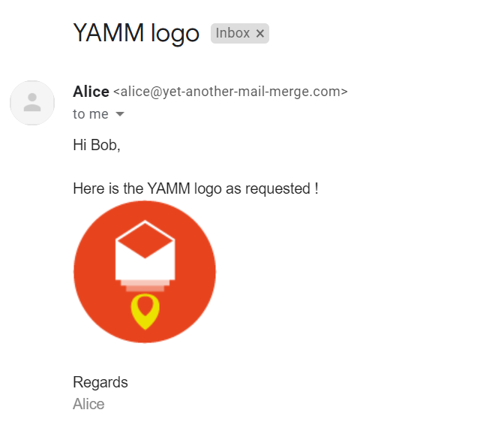Click the word "Here" in the message
504x440 pixels.
pyautogui.click(x=88, y=188)
